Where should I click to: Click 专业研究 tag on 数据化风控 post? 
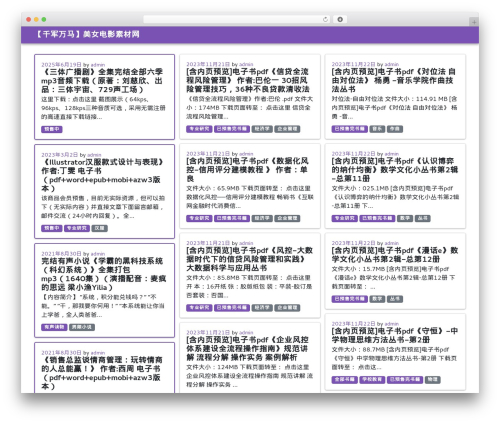tap(199, 218)
